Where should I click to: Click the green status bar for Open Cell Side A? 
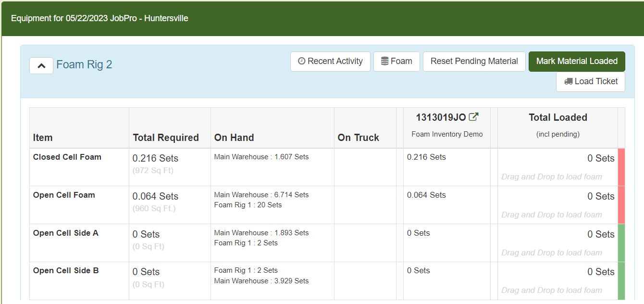click(621, 243)
